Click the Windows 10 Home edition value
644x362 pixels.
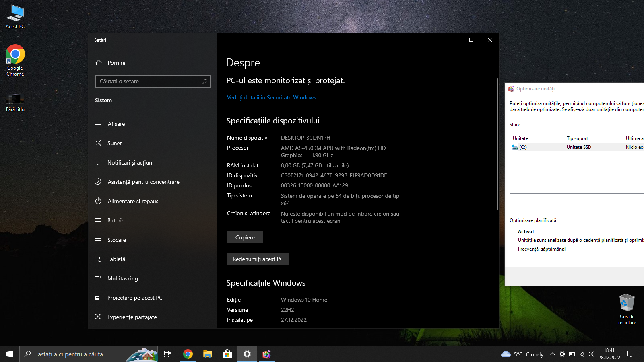pyautogui.click(x=304, y=300)
